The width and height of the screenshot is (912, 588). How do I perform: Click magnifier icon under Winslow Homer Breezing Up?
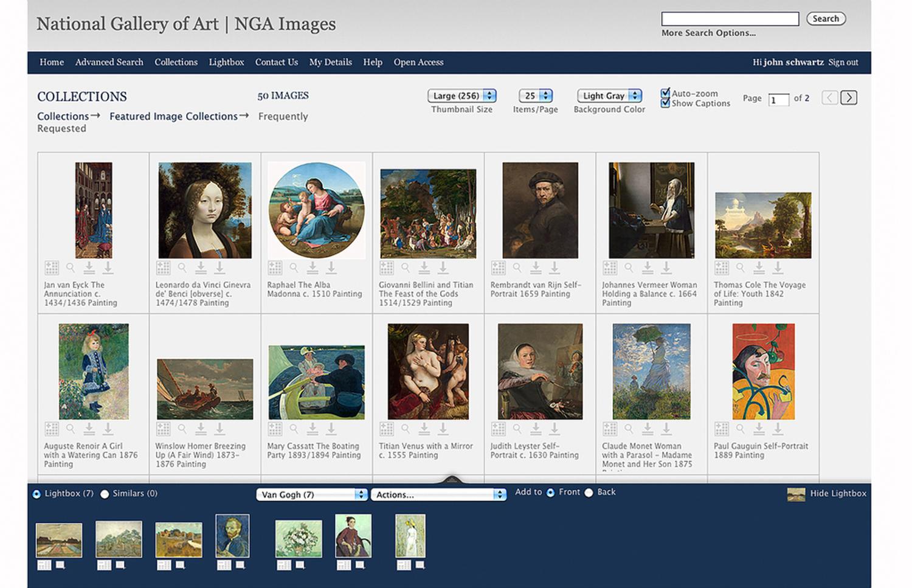(x=182, y=429)
